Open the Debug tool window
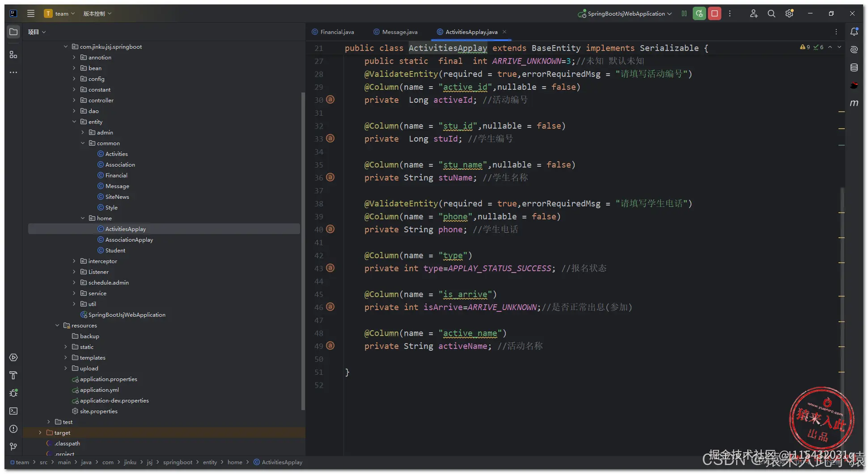 [13, 393]
